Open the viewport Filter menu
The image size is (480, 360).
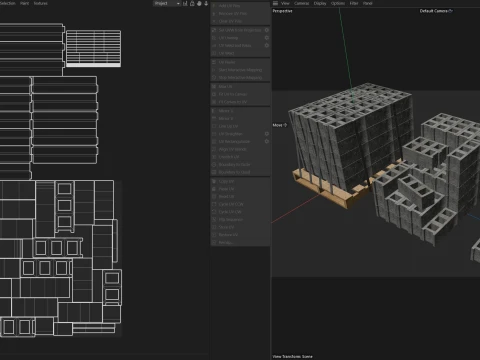[x=354, y=3]
